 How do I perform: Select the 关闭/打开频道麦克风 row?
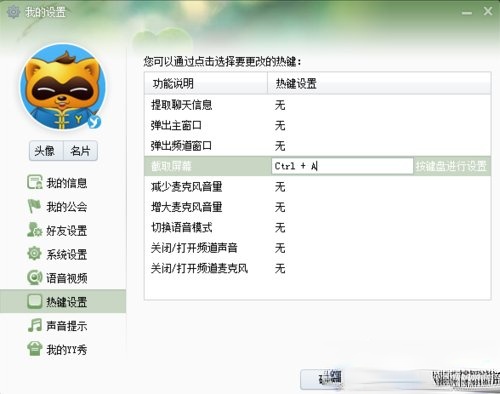coord(317,268)
